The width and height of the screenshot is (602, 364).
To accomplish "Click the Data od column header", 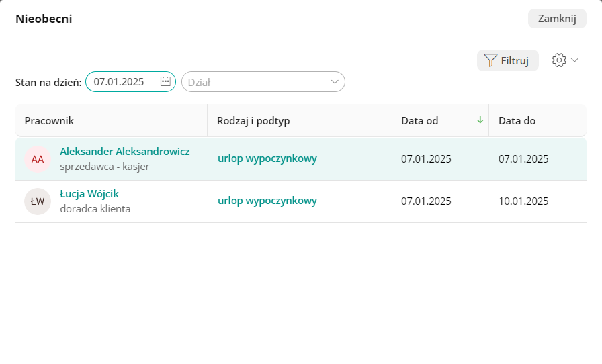I will (x=420, y=121).
